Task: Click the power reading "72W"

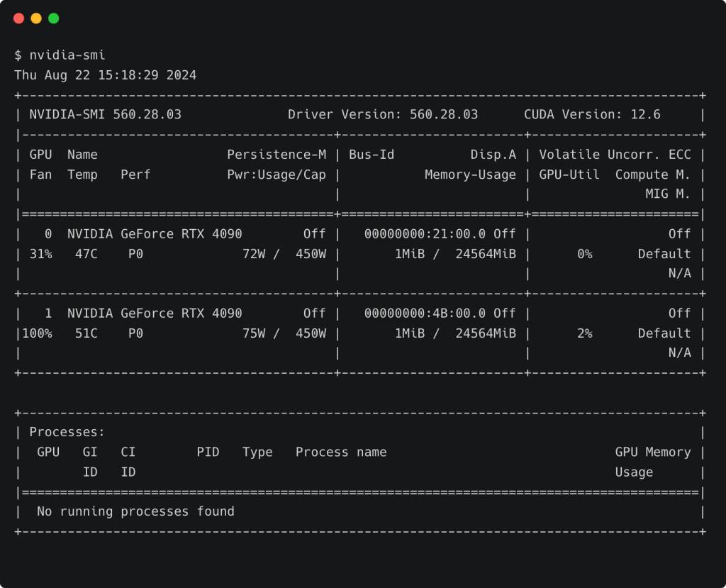Action: click(254, 254)
